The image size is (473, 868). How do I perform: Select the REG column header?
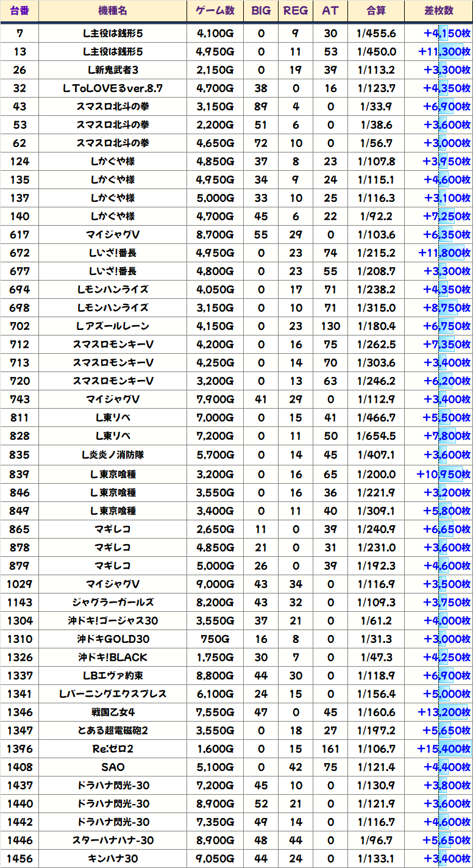point(296,11)
